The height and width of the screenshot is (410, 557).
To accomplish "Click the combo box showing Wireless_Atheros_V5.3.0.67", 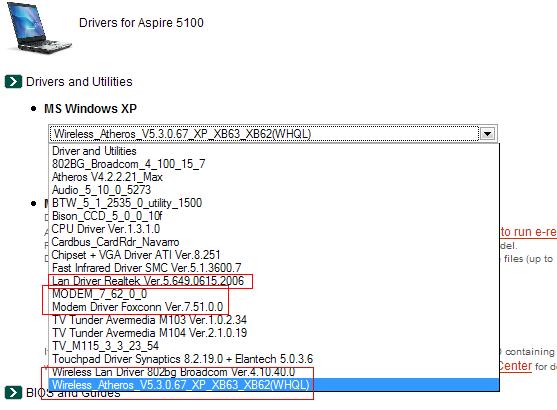I will (x=273, y=134).
